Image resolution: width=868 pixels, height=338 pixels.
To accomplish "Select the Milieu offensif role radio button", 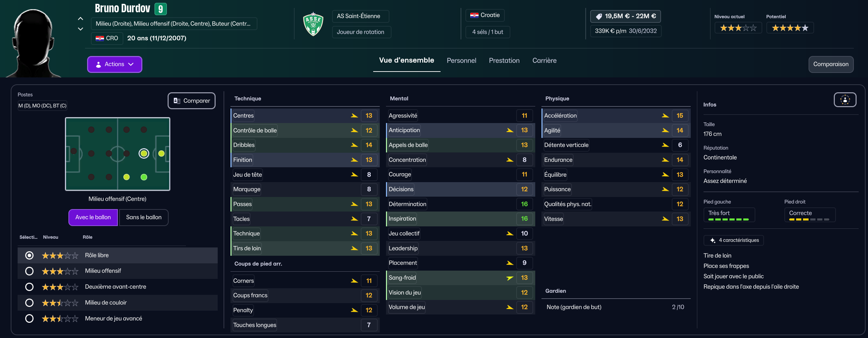I will pyautogui.click(x=29, y=271).
